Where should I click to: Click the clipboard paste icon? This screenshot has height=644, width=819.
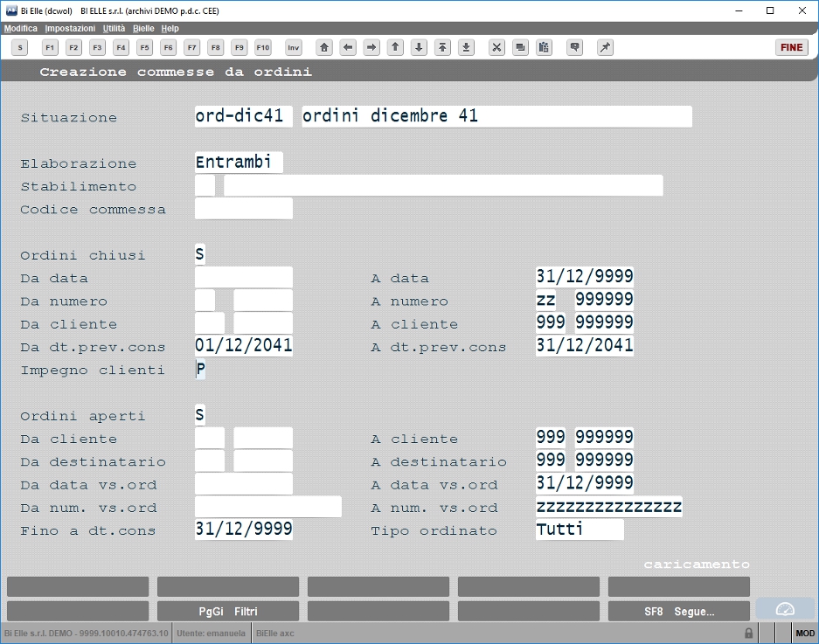pos(544,47)
